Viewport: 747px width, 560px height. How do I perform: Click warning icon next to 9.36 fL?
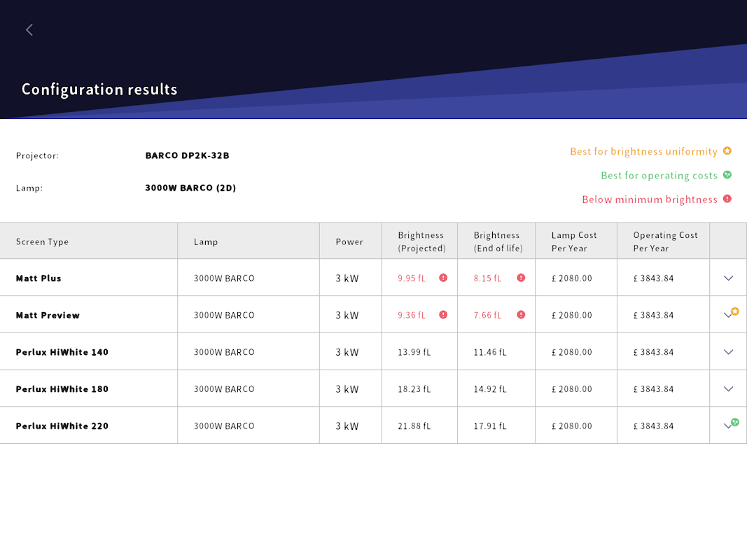tap(443, 315)
